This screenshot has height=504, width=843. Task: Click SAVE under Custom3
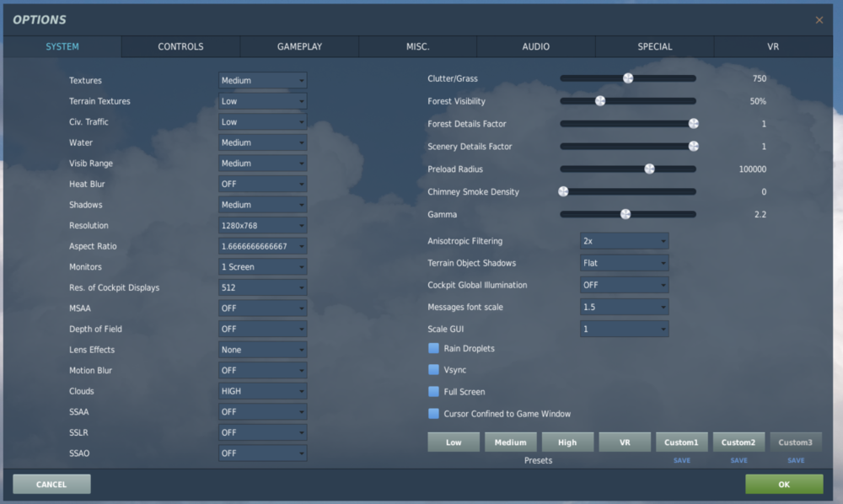796,460
